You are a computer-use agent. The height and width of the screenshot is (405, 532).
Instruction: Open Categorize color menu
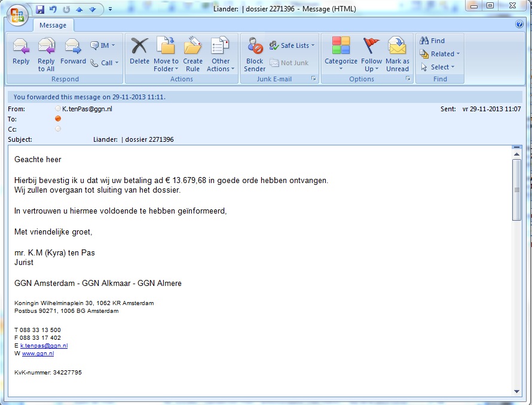click(341, 54)
